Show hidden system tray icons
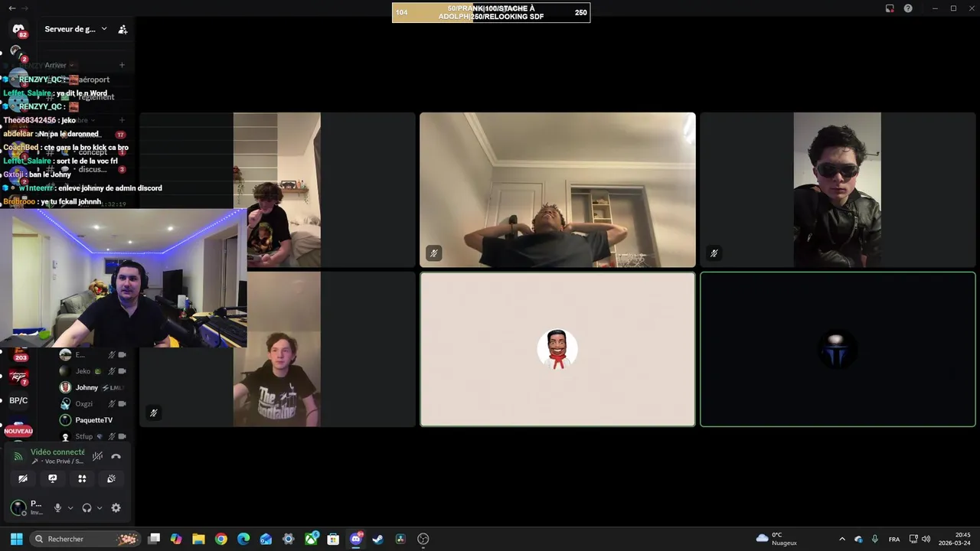 coord(842,539)
